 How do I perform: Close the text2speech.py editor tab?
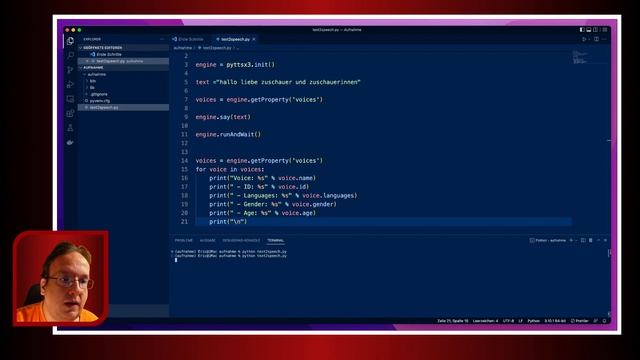tap(254, 39)
